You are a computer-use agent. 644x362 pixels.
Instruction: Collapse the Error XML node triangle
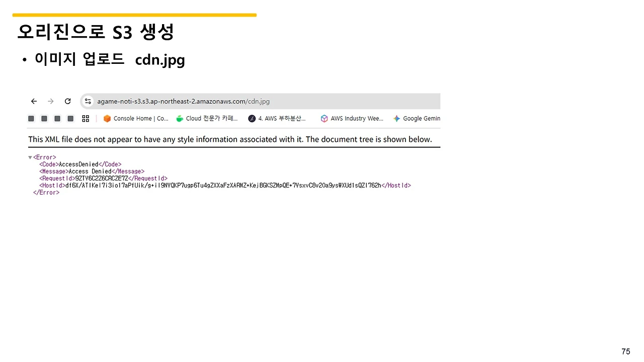30,157
